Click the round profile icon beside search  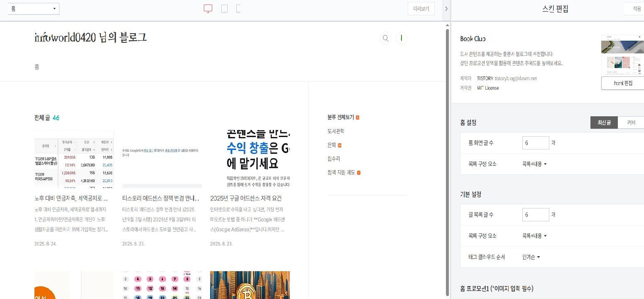click(401, 38)
